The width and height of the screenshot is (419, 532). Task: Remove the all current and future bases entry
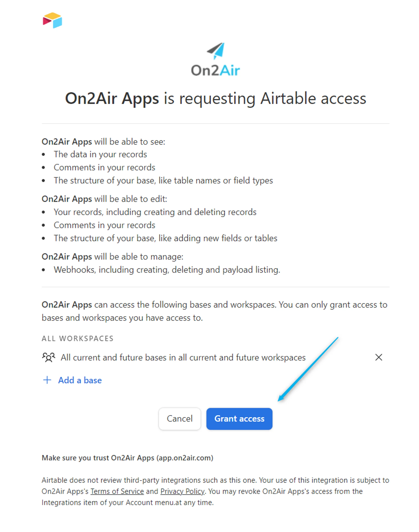pyautogui.click(x=379, y=357)
